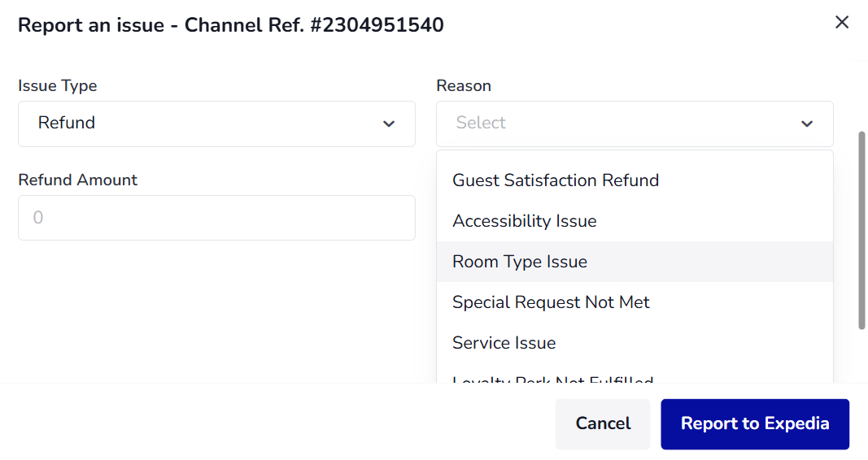The height and width of the screenshot is (460, 868).
Task: Choose Accessibility Issue reason
Action: click(x=635, y=221)
